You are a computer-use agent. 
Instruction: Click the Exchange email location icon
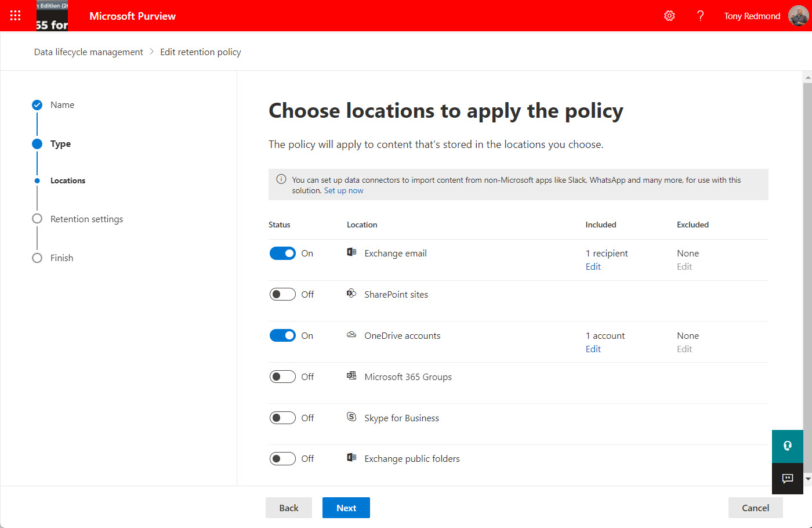coord(351,252)
